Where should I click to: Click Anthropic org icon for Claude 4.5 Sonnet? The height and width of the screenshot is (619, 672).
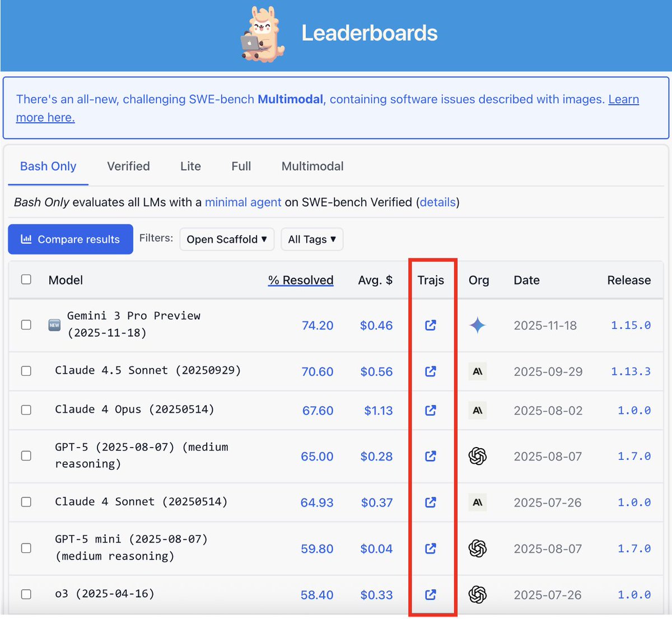[478, 371]
